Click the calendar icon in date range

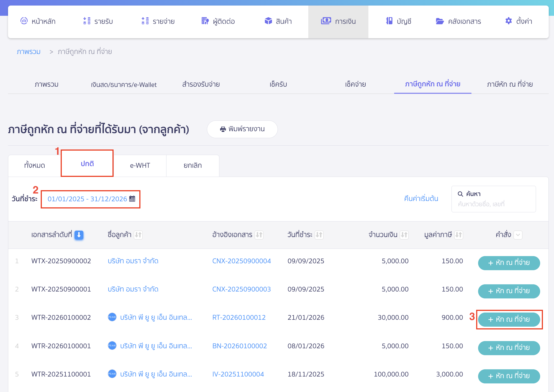132,199
